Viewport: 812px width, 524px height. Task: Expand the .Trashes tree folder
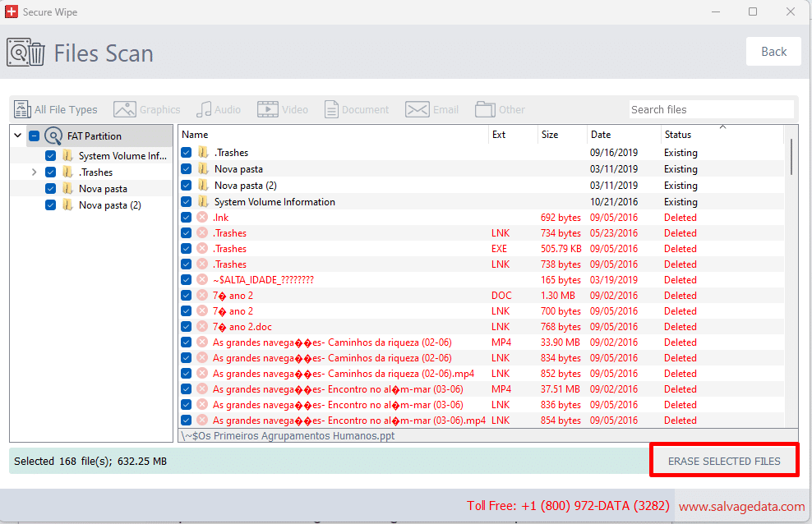[35, 172]
